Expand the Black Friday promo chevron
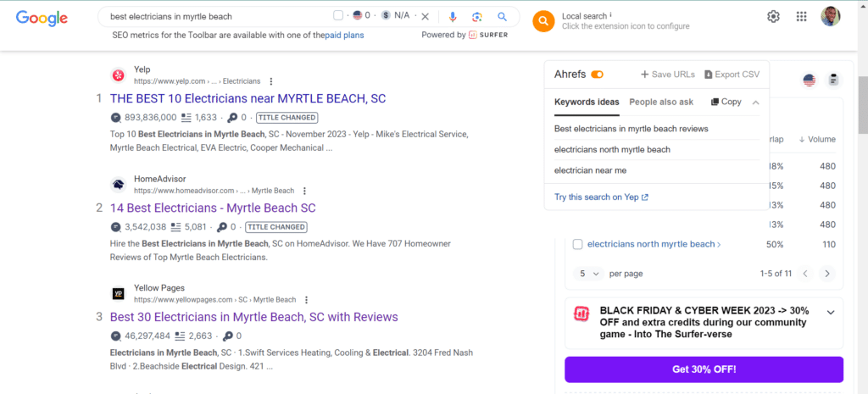This screenshot has height=394, width=868. [831, 312]
